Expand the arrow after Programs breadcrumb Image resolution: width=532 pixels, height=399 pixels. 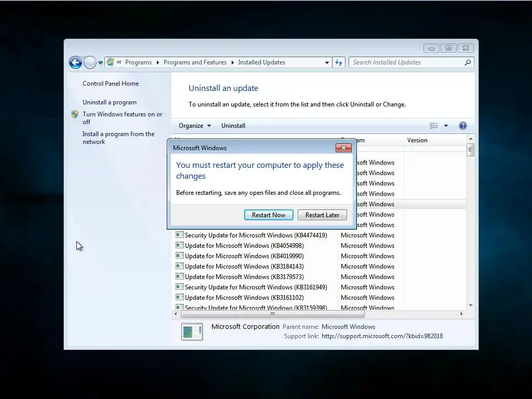(x=158, y=62)
